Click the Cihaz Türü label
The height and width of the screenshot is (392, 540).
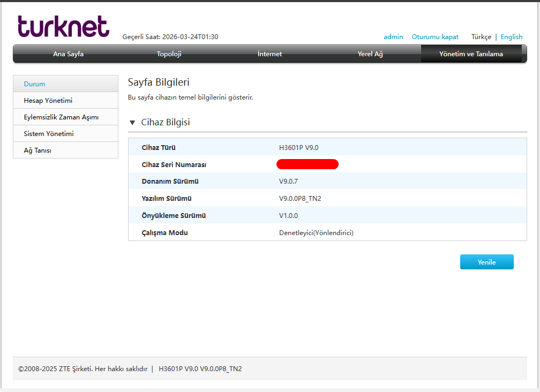tap(159, 148)
